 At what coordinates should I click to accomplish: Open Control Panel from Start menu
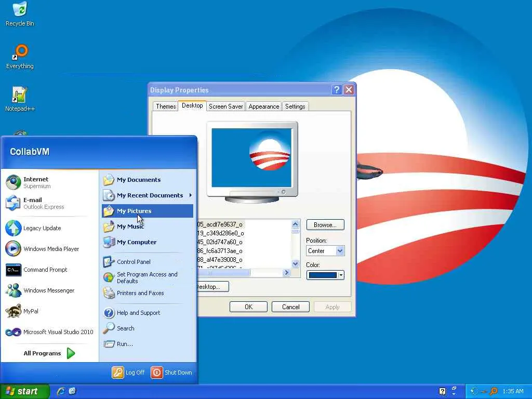pos(148,262)
